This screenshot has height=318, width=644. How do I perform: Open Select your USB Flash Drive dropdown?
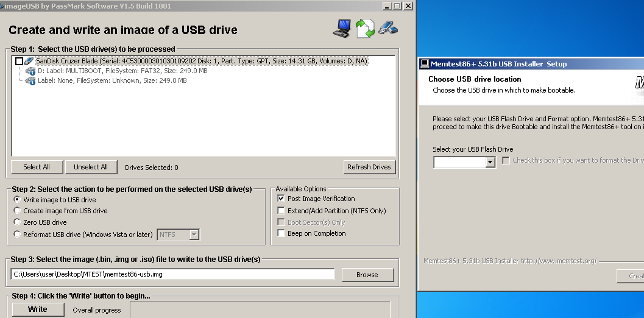490,162
